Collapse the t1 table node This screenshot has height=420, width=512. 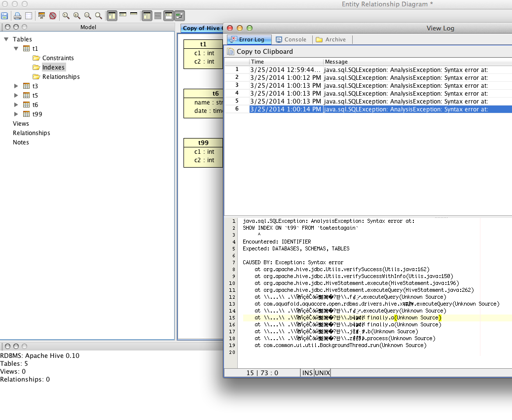pos(16,49)
